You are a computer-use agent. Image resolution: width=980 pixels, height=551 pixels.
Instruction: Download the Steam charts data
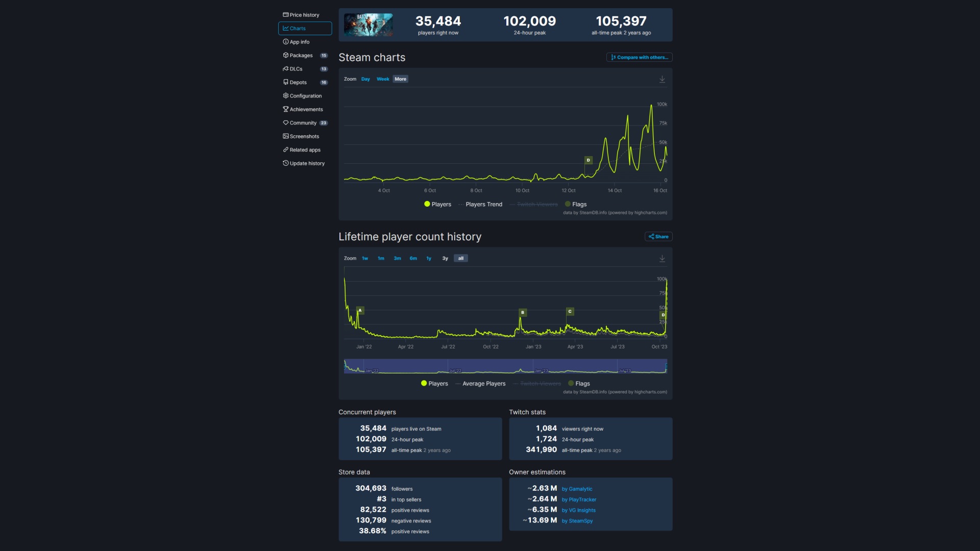click(x=662, y=79)
